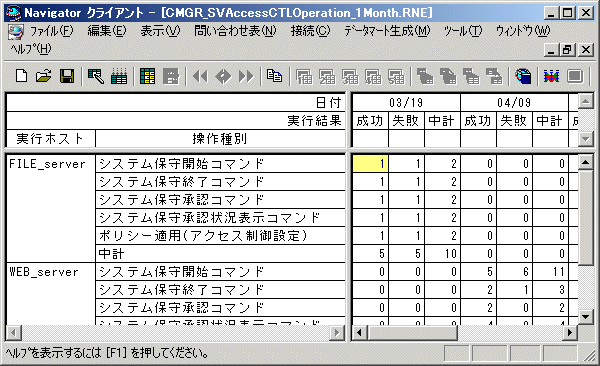Click the data grid vertical scrollbar thumb
The image size is (600, 366).
[x=585, y=218]
